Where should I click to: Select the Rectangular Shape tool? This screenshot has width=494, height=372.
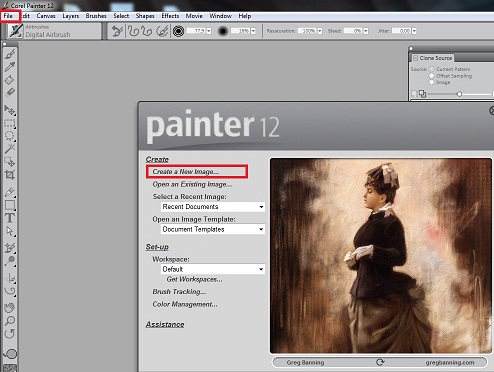point(10,205)
